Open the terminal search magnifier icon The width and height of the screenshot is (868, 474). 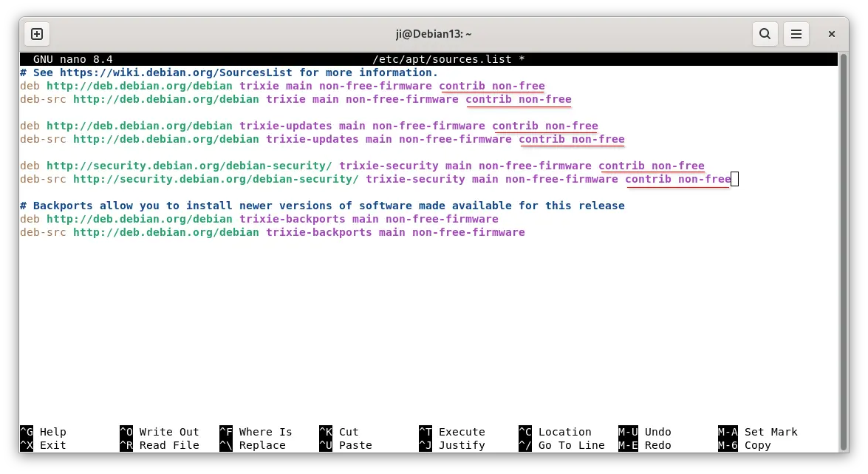tap(765, 34)
